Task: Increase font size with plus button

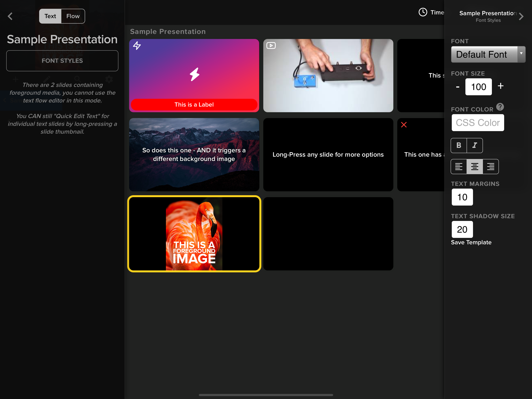Action: click(x=501, y=86)
